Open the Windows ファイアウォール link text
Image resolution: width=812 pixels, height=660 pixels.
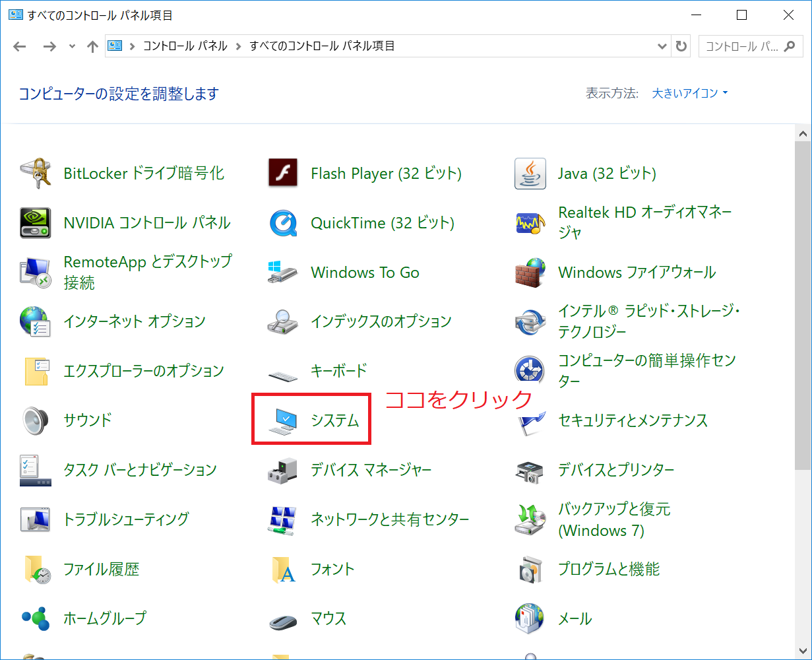click(637, 273)
